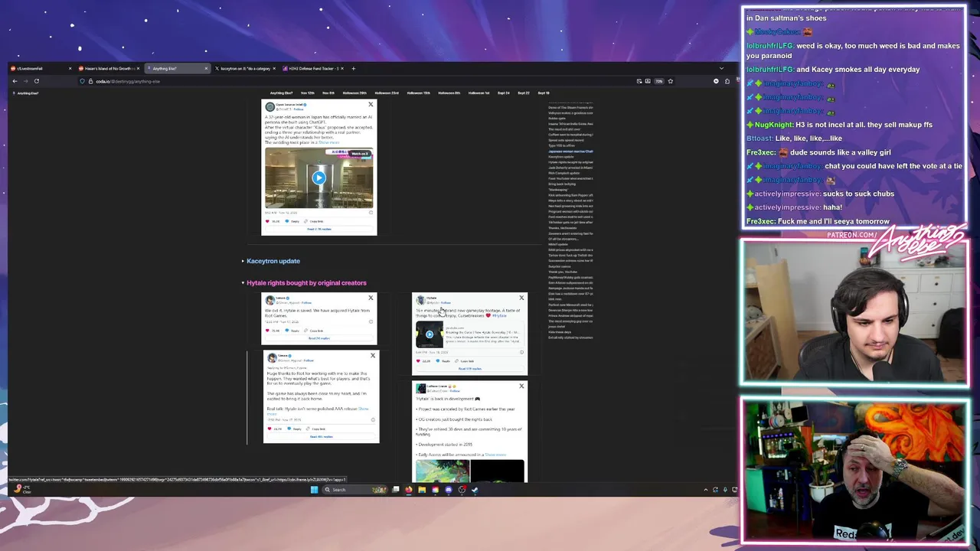Like the Open Source Intel tweet

coord(268,221)
